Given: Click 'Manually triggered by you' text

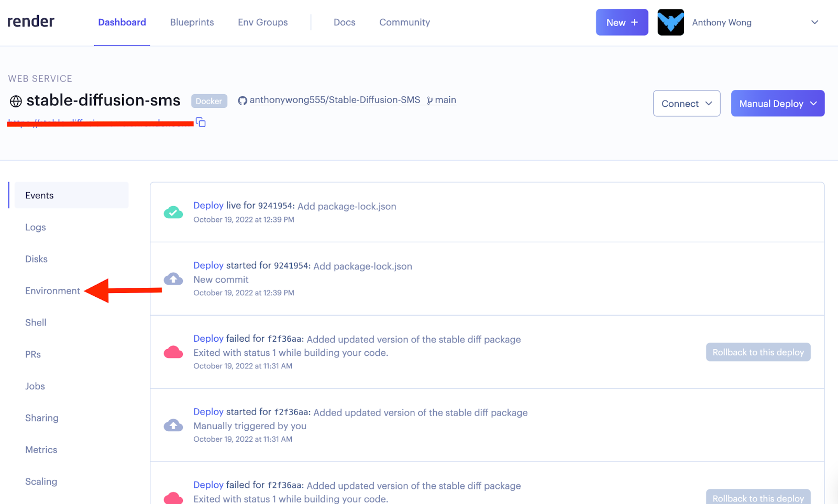Looking at the screenshot, I should click(250, 426).
